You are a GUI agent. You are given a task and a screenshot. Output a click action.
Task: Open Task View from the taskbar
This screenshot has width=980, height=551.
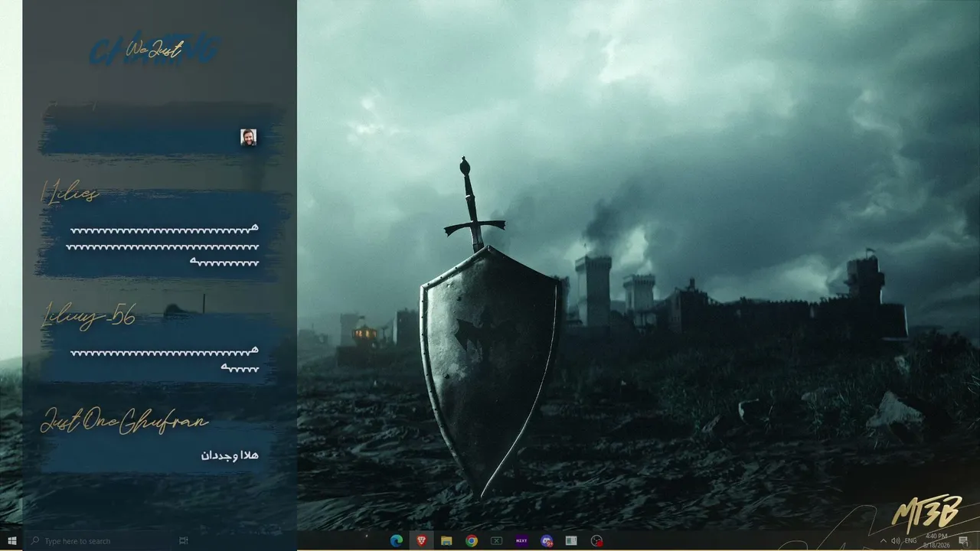[x=184, y=540]
